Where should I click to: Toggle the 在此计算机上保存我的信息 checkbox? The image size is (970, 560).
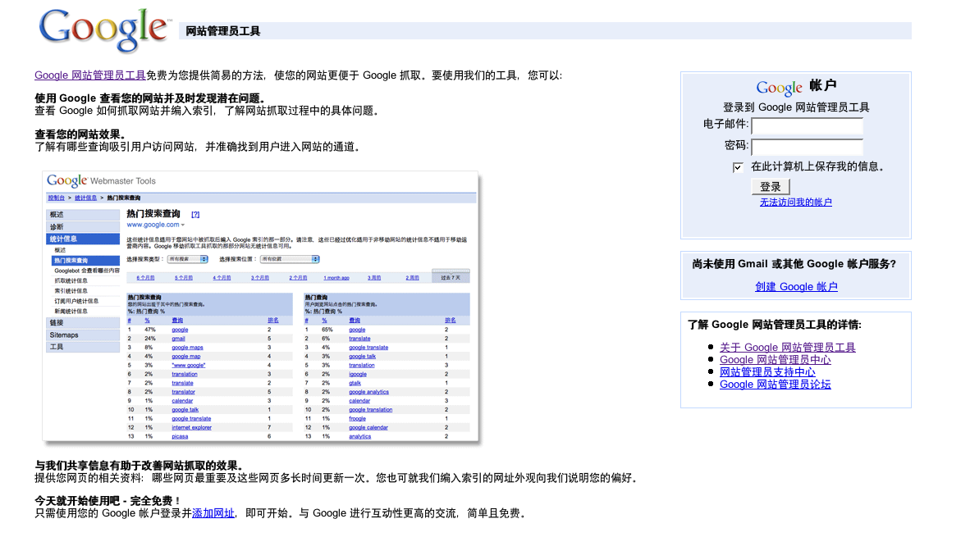[x=738, y=167]
